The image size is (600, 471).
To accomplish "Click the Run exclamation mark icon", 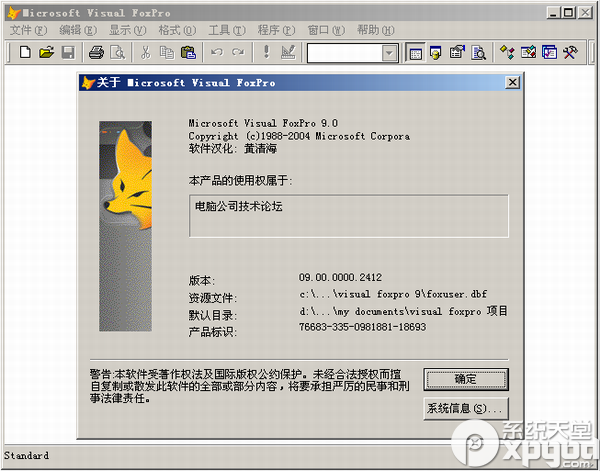I will (267, 52).
